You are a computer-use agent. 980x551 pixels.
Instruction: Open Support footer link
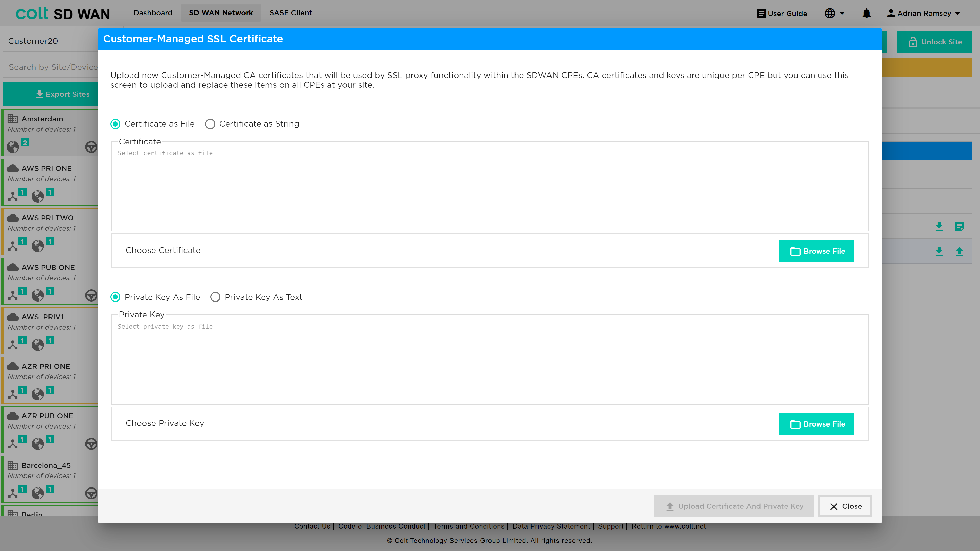pos(611,526)
